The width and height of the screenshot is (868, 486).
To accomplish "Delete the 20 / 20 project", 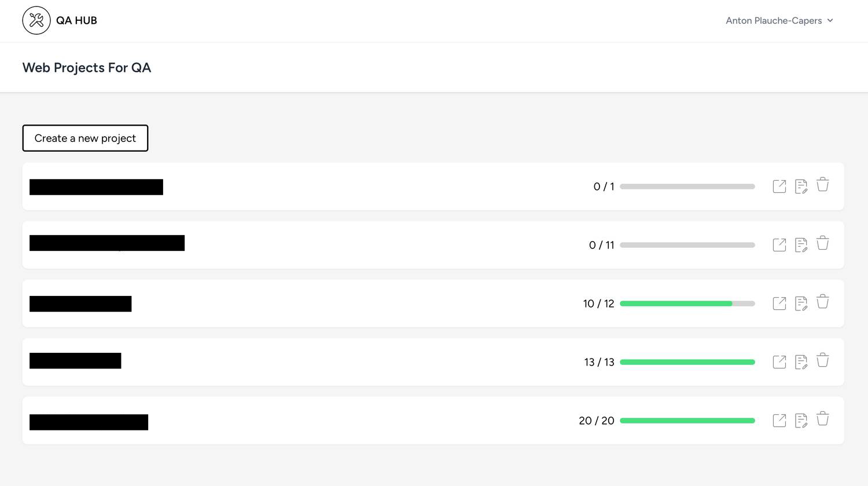I will tap(822, 419).
